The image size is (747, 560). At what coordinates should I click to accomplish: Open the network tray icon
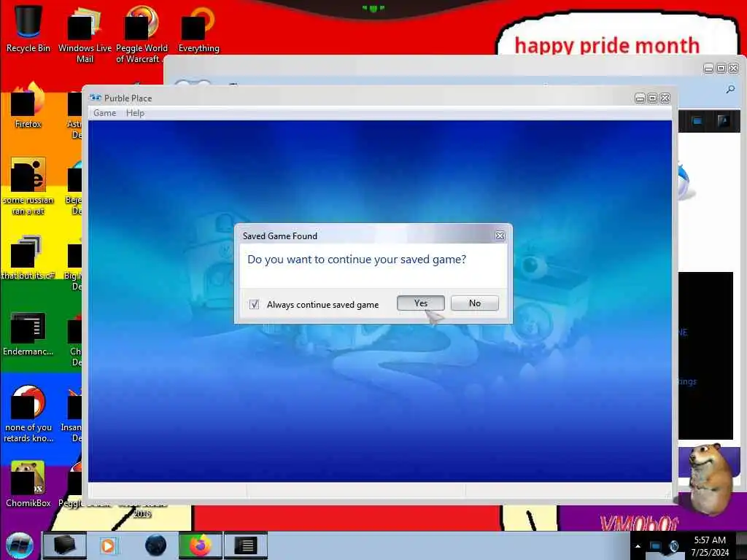656,546
